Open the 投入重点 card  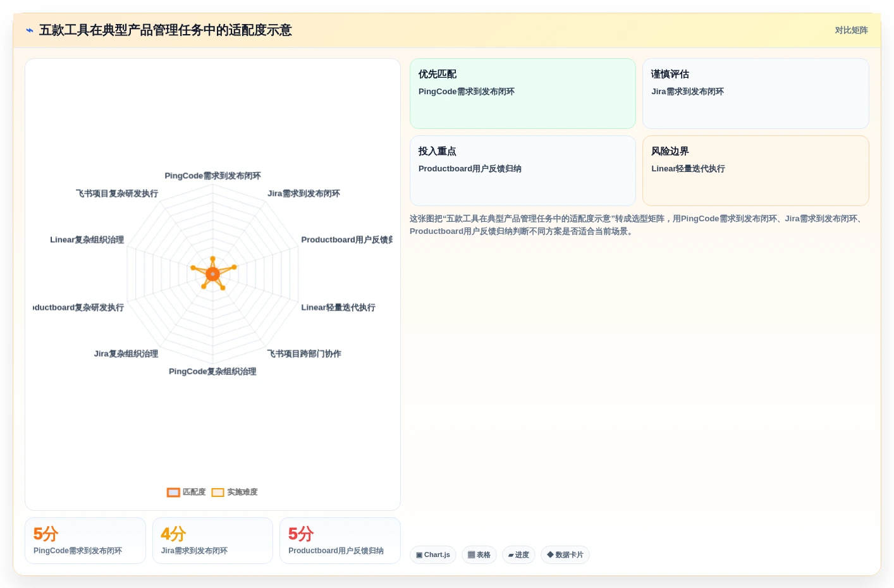(x=523, y=171)
